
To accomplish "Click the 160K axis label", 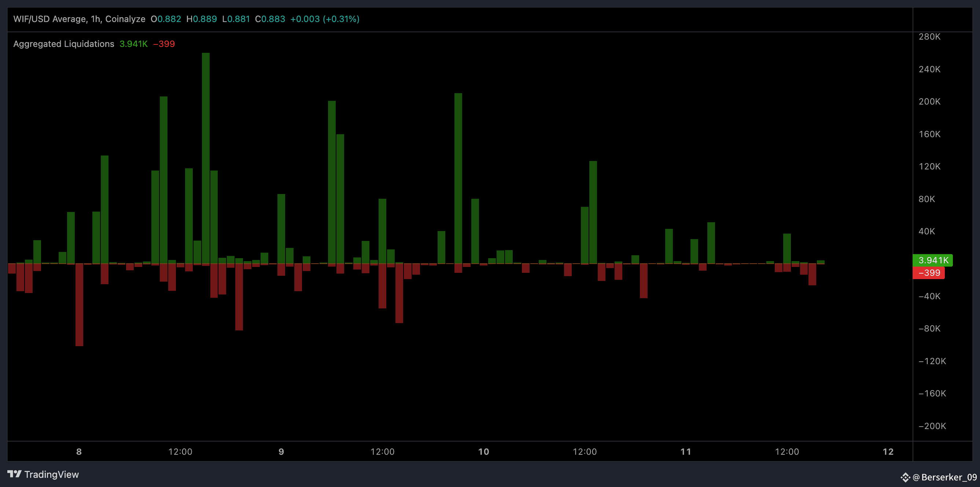I will pyautogui.click(x=929, y=134).
